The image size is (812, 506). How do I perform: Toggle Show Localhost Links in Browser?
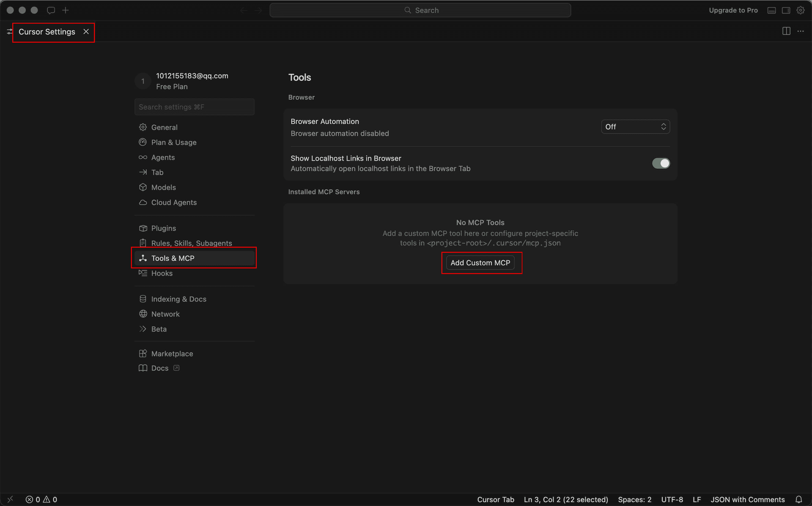[661, 163]
